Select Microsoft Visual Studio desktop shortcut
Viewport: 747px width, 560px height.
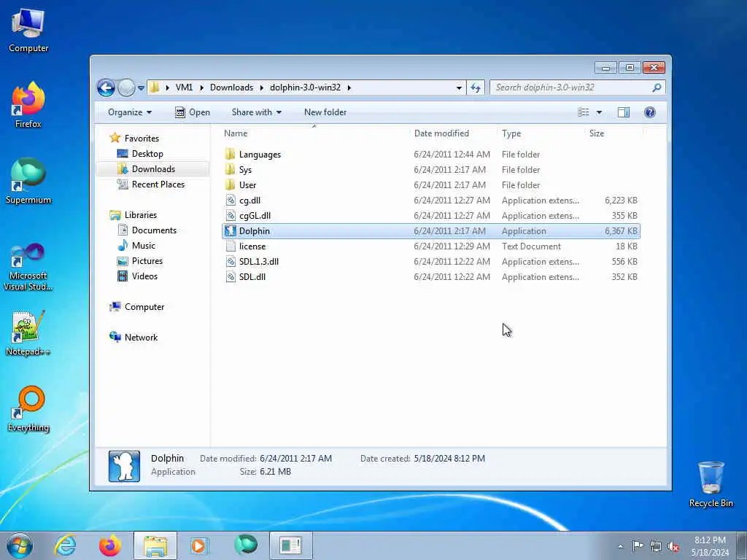pyautogui.click(x=28, y=267)
